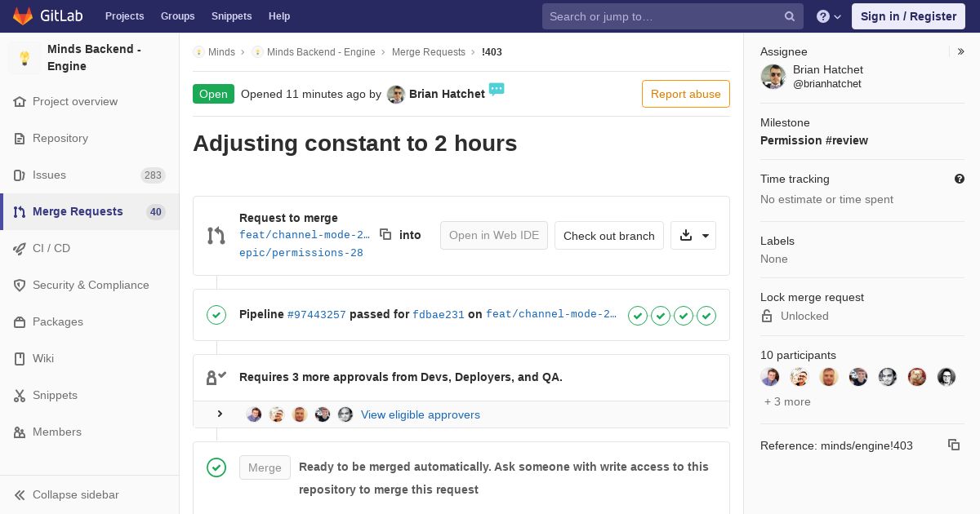Open the CI / CD rocket icon

click(20, 249)
